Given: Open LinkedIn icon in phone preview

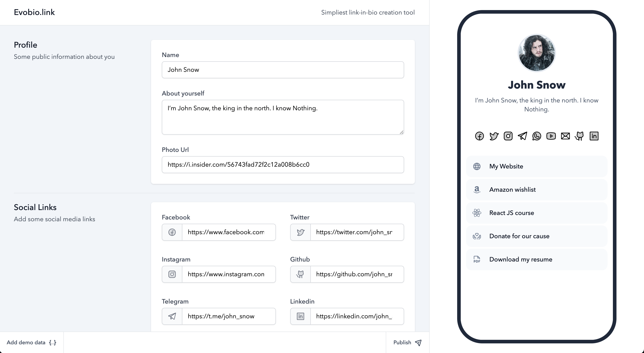Looking at the screenshot, I should click(x=594, y=136).
